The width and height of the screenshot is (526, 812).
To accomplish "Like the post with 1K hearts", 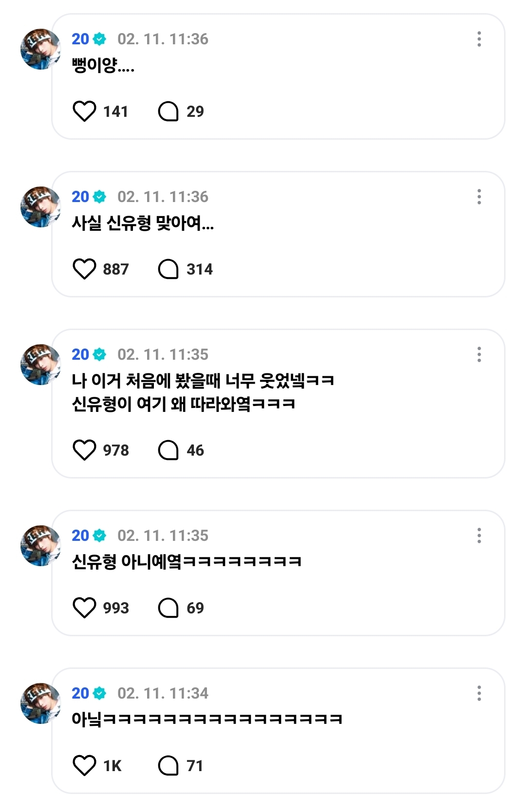I will click(84, 765).
